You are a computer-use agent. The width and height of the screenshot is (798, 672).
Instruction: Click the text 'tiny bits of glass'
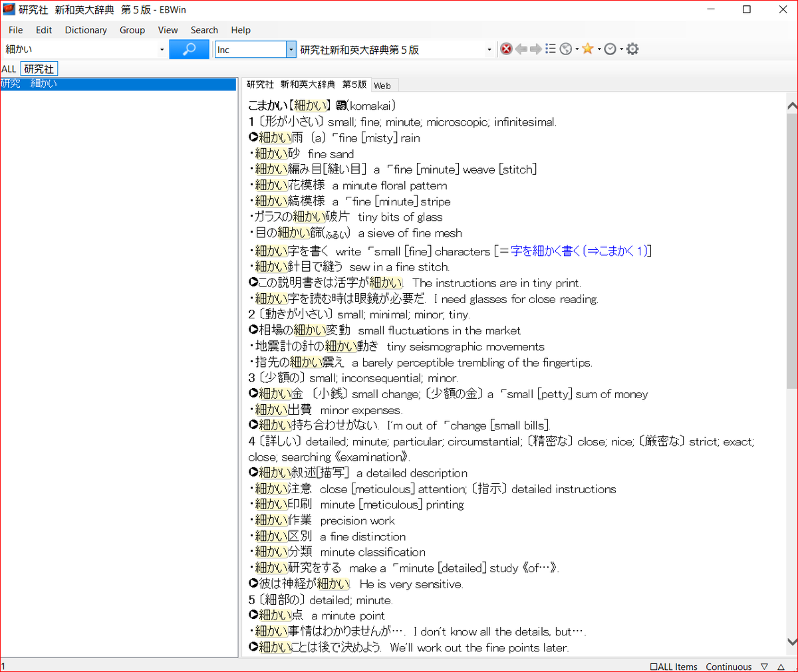[400, 217]
